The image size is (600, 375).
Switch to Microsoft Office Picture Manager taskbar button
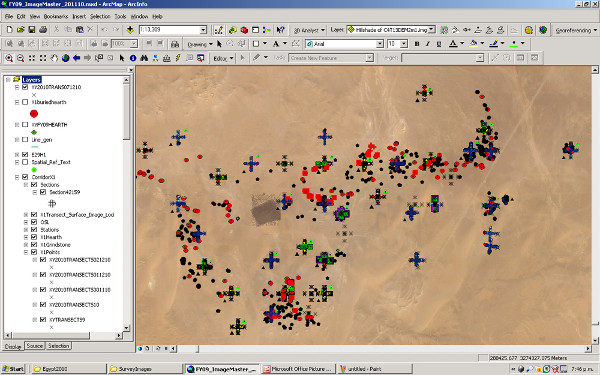[299, 369]
